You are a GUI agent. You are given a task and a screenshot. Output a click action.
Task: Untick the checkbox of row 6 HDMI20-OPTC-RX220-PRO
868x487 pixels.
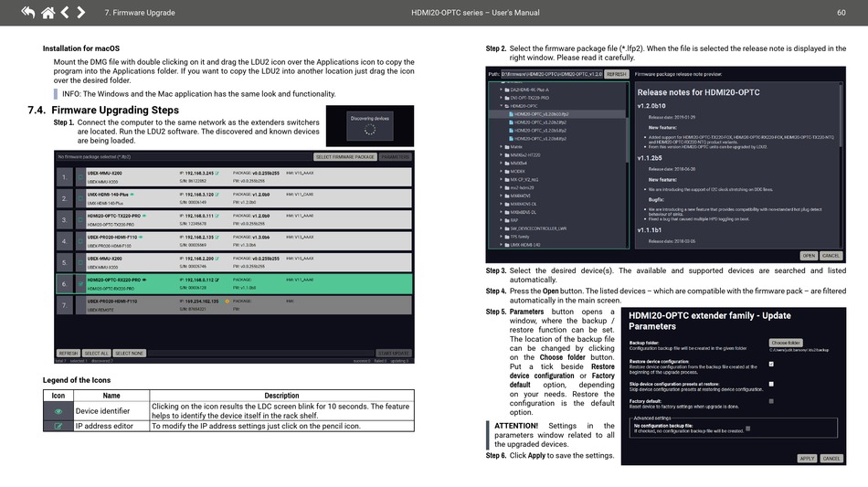pos(80,284)
